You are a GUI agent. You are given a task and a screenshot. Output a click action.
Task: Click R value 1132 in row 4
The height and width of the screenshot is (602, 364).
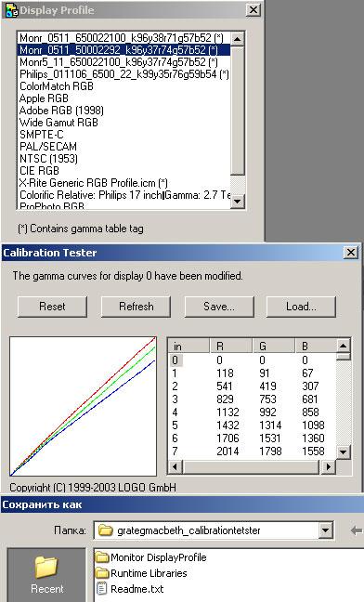[227, 412]
